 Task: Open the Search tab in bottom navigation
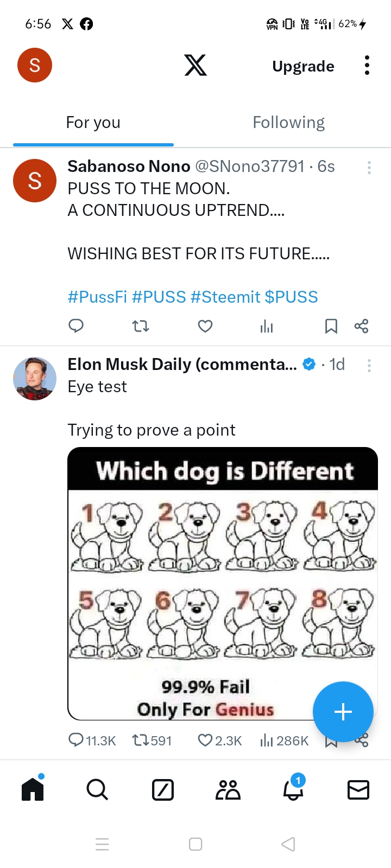97,790
